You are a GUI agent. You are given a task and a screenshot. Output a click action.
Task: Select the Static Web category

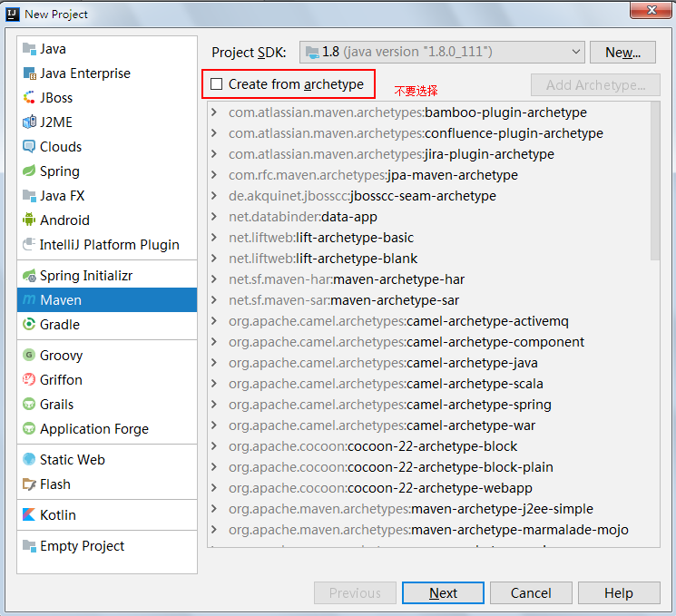[107, 460]
